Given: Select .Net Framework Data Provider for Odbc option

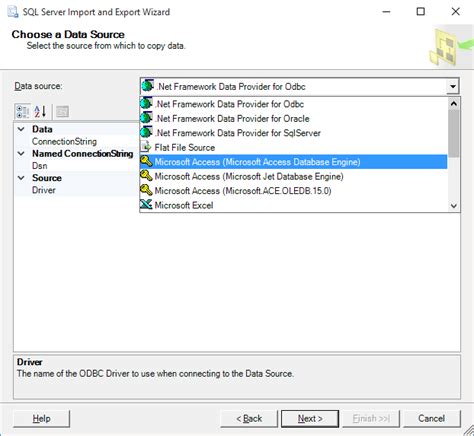Looking at the screenshot, I should tap(293, 104).
